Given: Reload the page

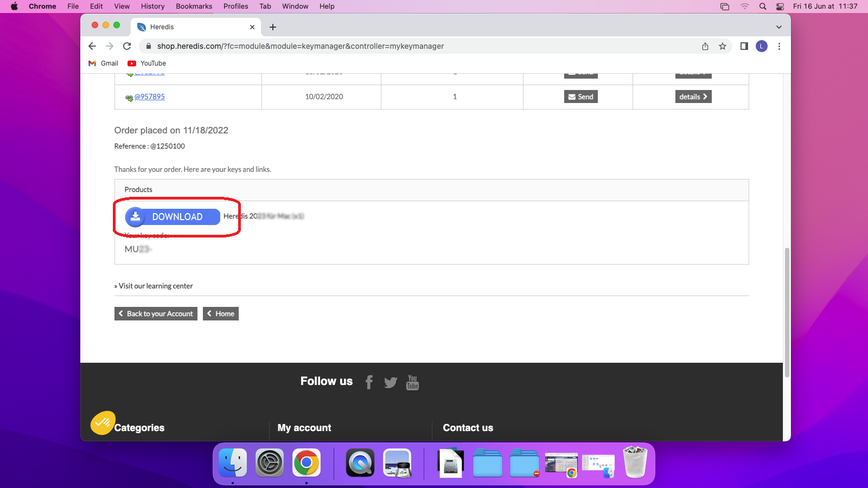Looking at the screenshot, I should [127, 47].
